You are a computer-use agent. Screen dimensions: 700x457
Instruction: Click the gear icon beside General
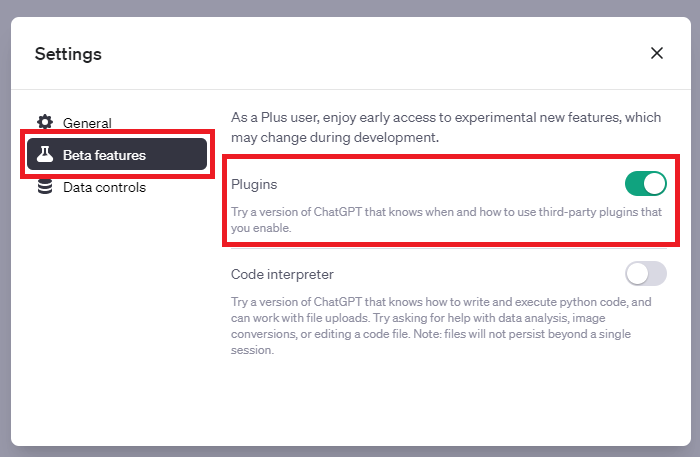[45, 123]
